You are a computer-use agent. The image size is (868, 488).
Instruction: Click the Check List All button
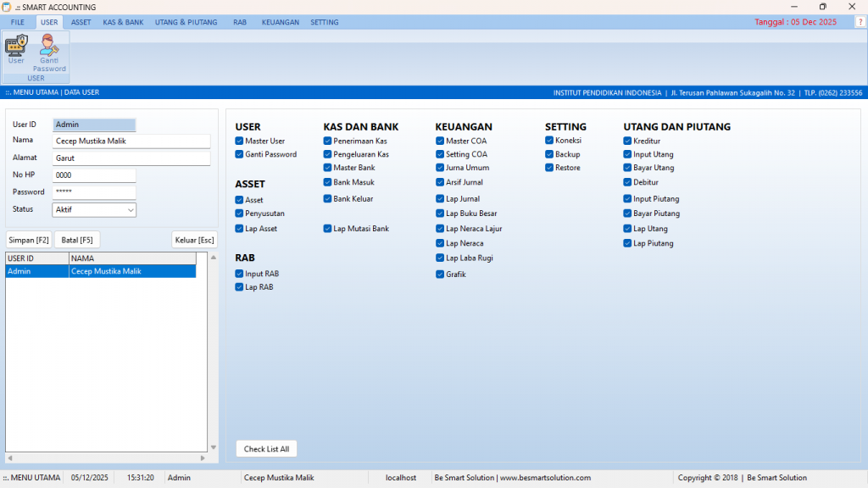pos(266,448)
